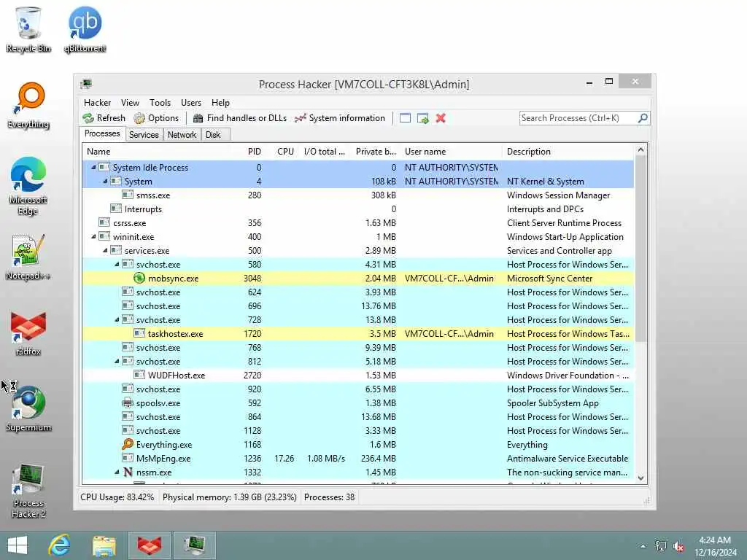Click the Everything.exe process icon
Image resolution: width=747 pixels, height=560 pixels.
pyautogui.click(x=127, y=444)
